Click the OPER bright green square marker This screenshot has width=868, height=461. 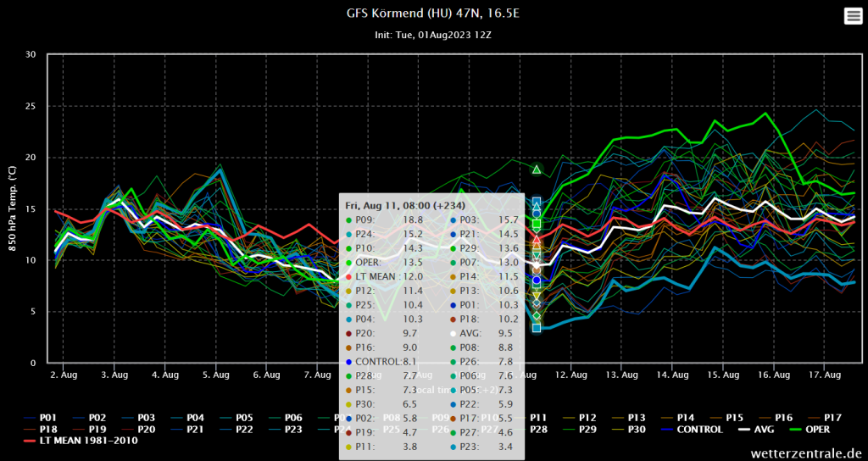pos(537,224)
